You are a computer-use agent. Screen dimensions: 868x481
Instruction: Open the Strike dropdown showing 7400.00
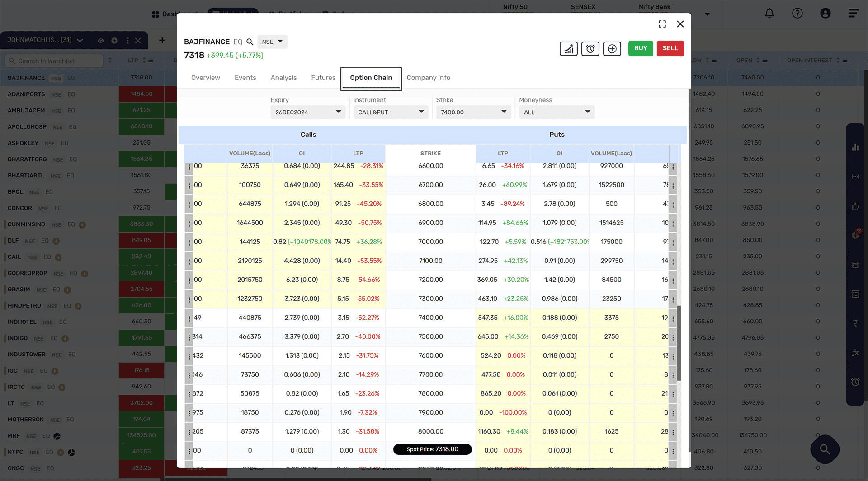pos(474,112)
